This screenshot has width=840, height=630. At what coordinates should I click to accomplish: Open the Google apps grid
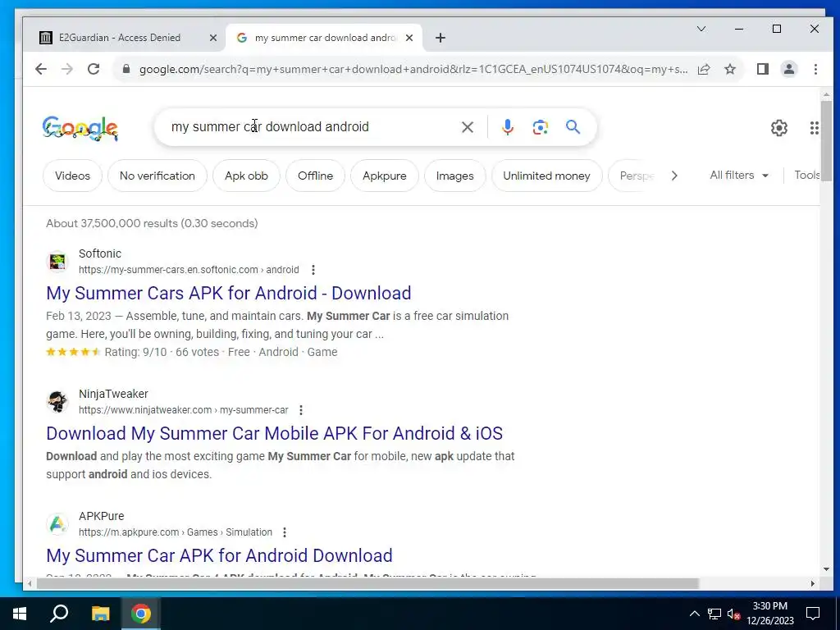(x=815, y=128)
